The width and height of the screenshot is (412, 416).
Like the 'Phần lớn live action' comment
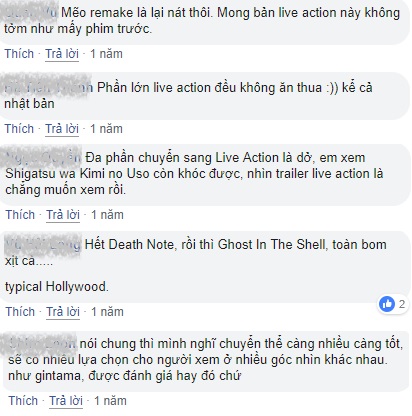click(19, 128)
